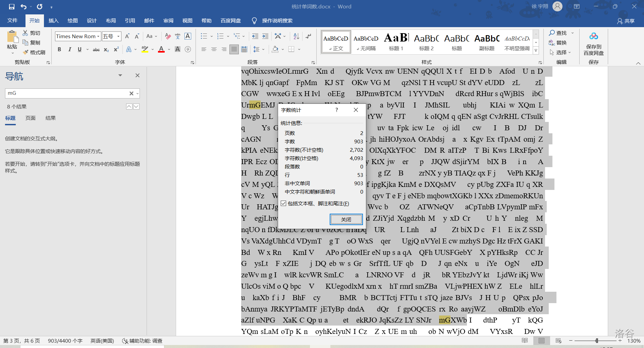Expand the font size dropdown
This screenshot has width=644, height=348.
point(118,37)
